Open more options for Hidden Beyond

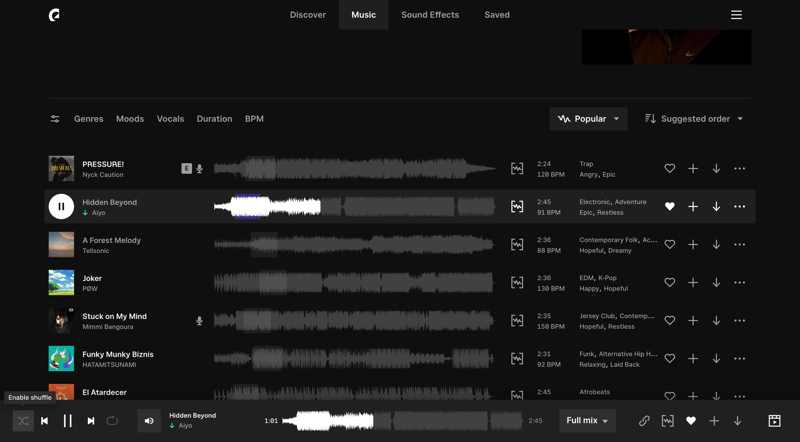[x=739, y=206]
